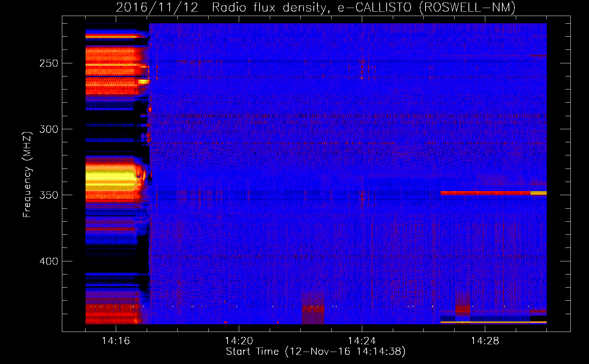Click the orange line at the spectrogram's bottom right

[493, 322]
